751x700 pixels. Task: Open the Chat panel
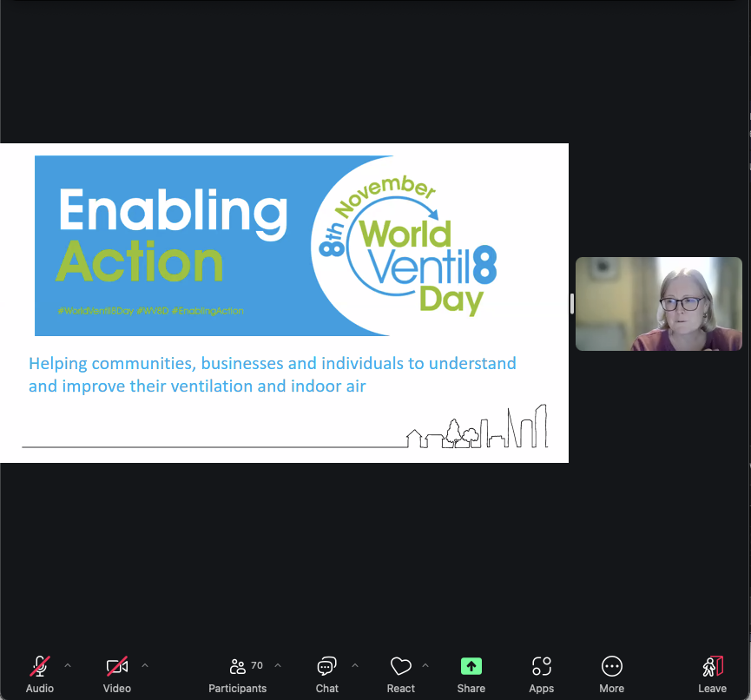pos(327,675)
